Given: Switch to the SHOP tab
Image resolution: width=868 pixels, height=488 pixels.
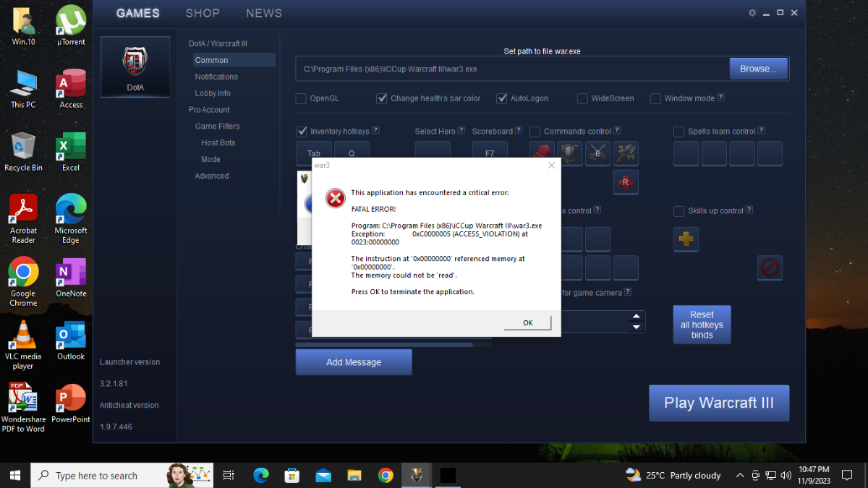Looking at the screenshot, I should 203,13.
